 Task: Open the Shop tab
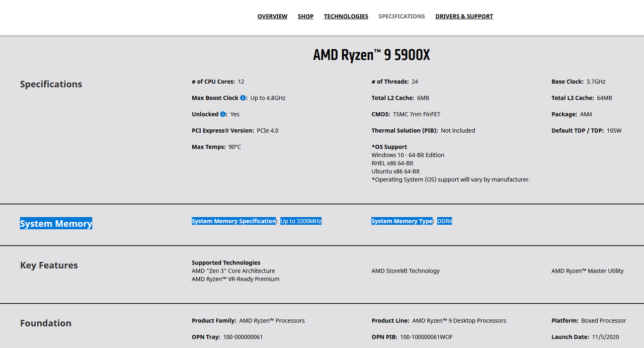pos(305,17)
